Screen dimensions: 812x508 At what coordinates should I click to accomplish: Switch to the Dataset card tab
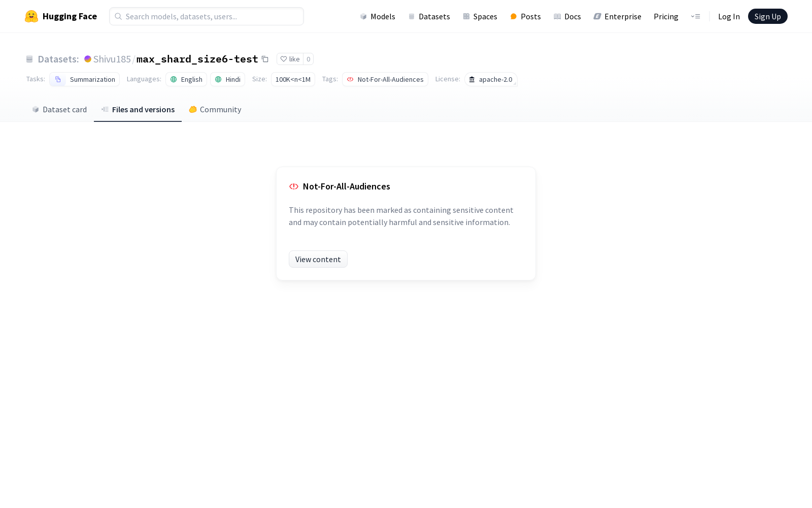(59, 109)
